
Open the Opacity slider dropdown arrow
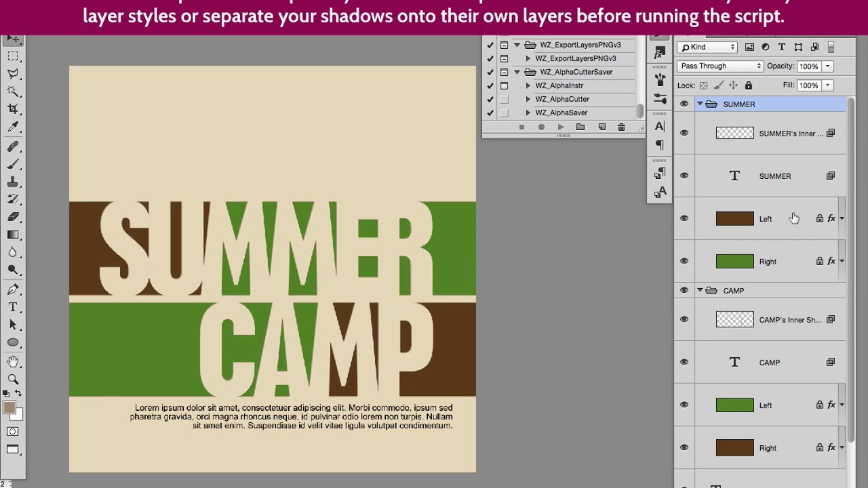[x=827, y=66]
